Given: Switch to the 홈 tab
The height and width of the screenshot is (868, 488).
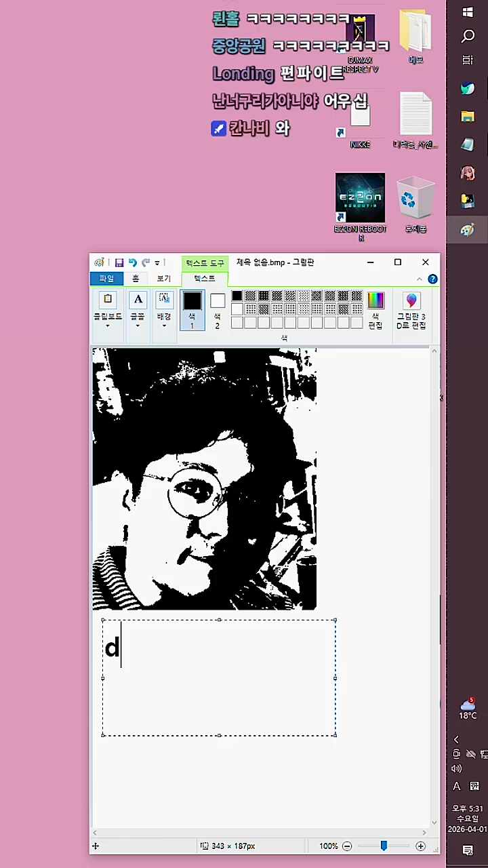Looking at the screenshot, I should pos(136,279).
